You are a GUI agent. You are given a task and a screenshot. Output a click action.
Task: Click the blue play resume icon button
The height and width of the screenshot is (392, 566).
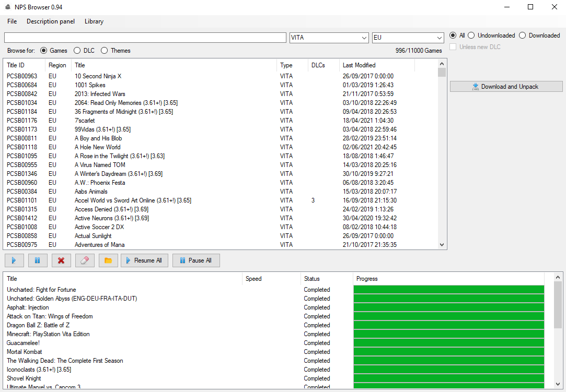(x=14, y=260)
